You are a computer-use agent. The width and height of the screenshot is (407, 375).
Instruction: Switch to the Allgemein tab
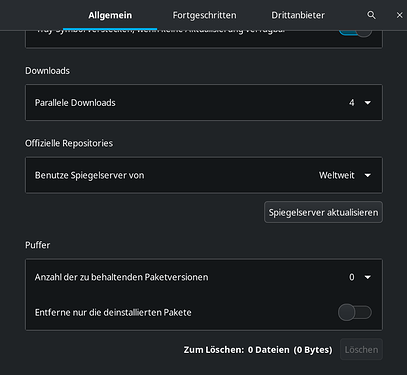(110, 15)
